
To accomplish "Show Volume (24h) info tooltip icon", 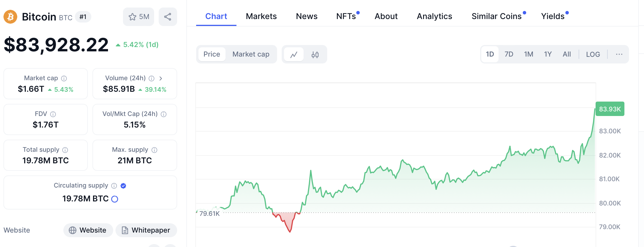I will [151, 78].
